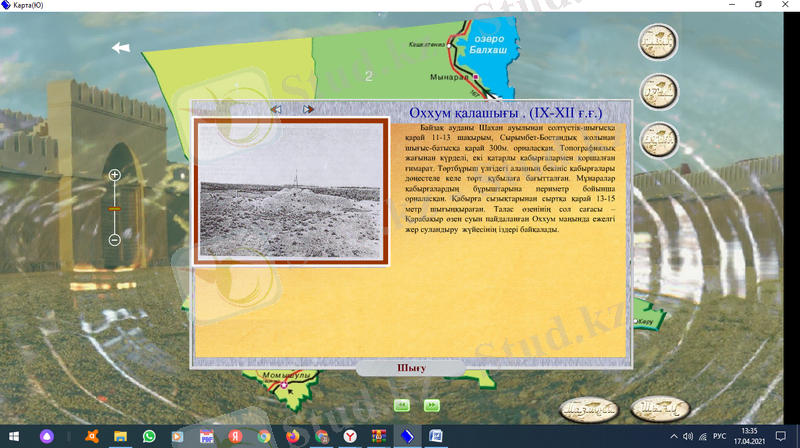
Task: Go to previous page with green left button
Action: point(402,405)
